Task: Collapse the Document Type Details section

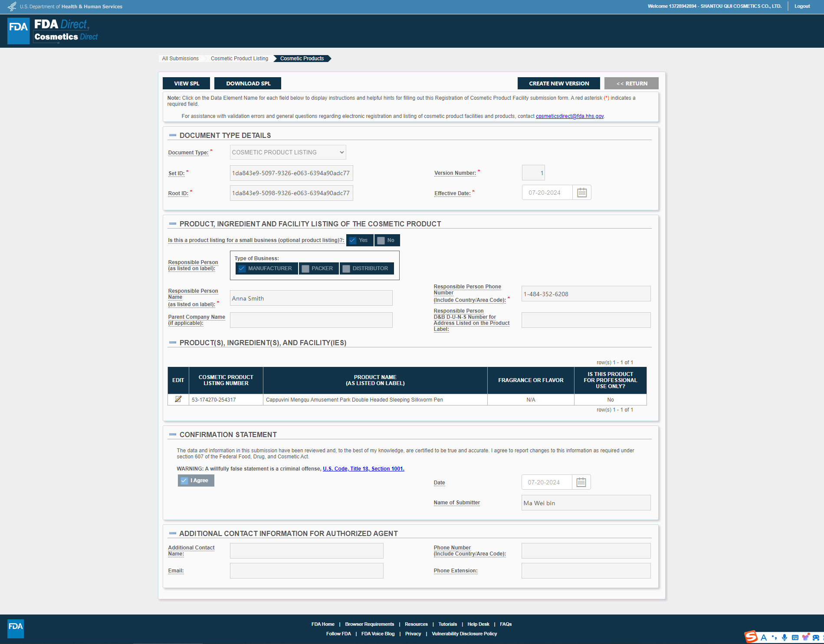Action: pos(173,135)
